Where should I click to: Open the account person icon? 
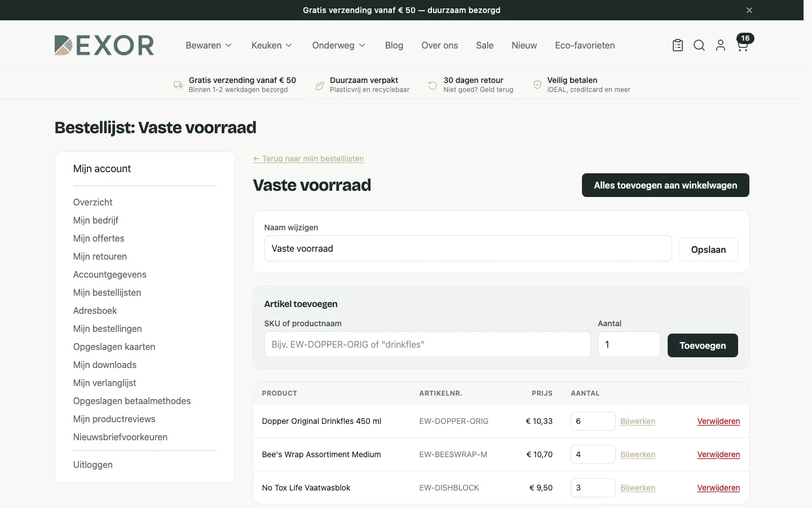coord(721,45)
